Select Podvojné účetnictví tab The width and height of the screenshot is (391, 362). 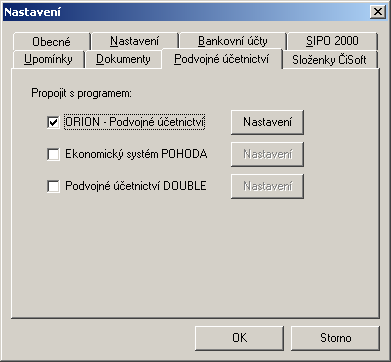click(222, 59)
